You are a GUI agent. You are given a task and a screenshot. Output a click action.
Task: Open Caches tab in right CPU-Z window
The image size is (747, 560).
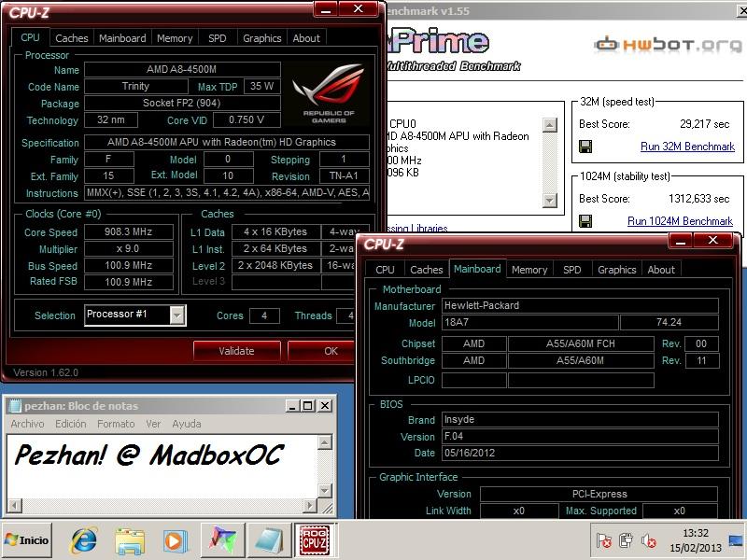[427, 270]
